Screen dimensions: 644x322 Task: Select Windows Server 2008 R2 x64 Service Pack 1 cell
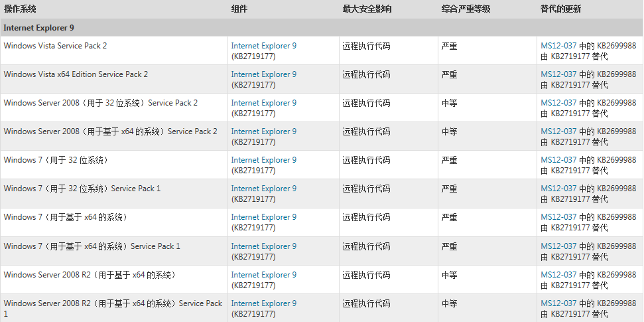pos(114,308)
